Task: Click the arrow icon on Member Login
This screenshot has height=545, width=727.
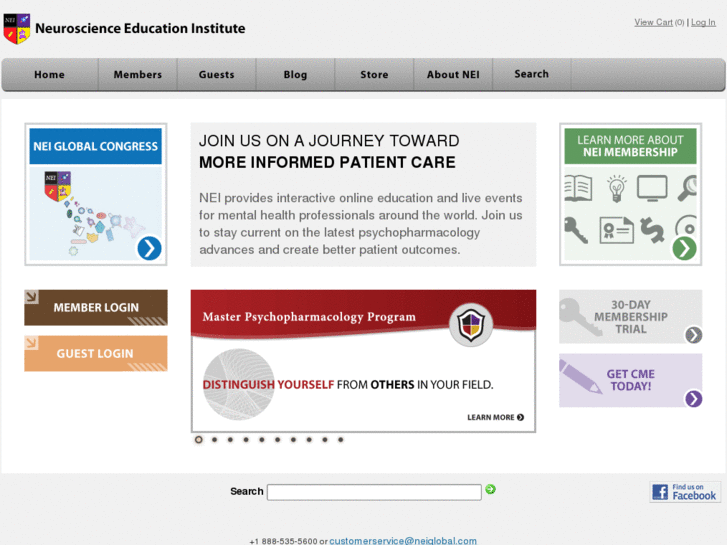Action: 32,297
